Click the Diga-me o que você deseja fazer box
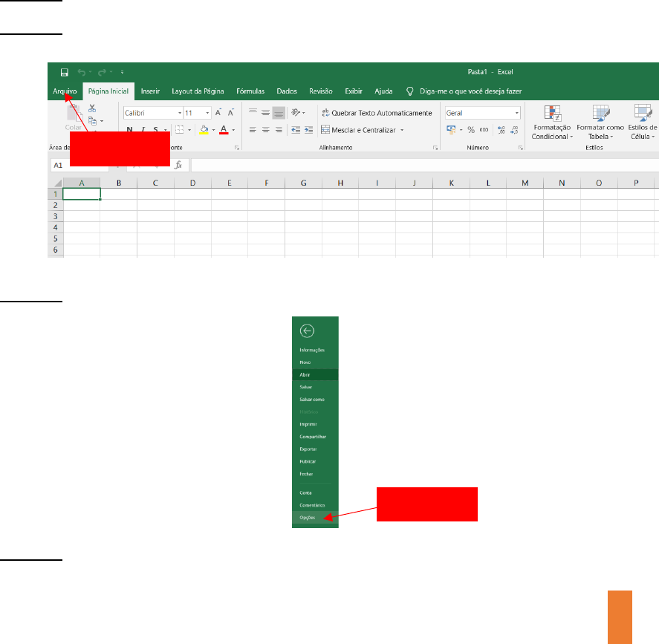The width and height of the screenshot is (659, 644). pos(473,91)
